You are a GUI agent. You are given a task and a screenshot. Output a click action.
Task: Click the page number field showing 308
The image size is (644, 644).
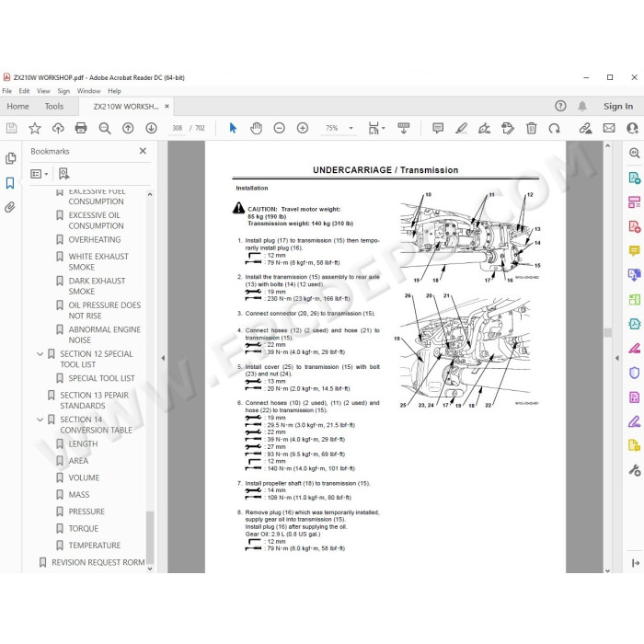(177, 128)
